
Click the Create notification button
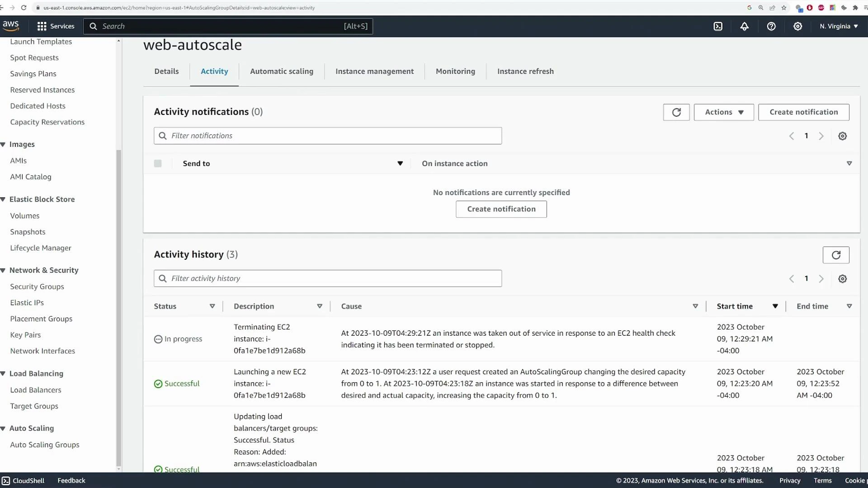(x=804, y=112)
